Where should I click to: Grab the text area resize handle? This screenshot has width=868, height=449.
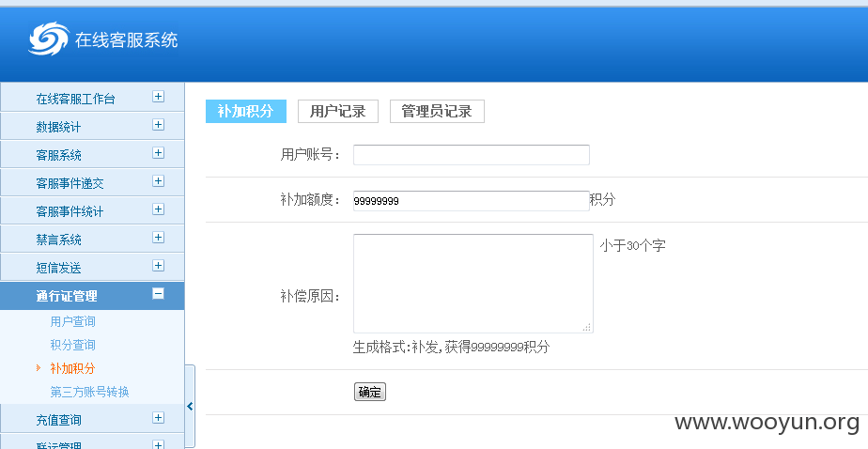pos(586,327)
